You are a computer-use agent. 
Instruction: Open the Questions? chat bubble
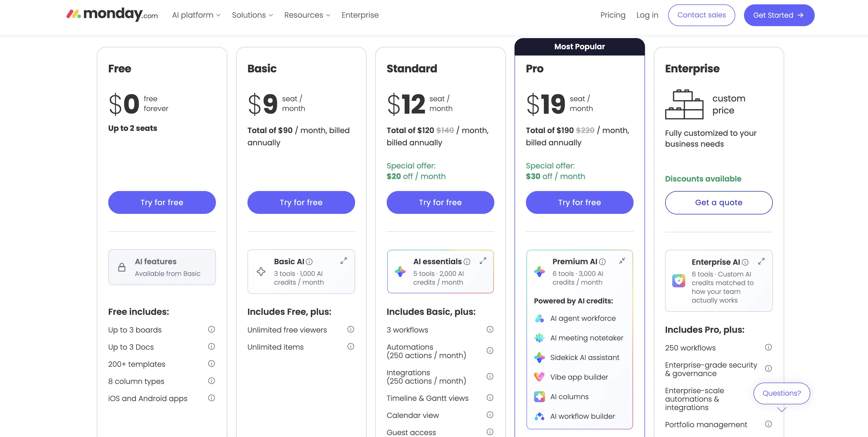(x=782, y=393)
